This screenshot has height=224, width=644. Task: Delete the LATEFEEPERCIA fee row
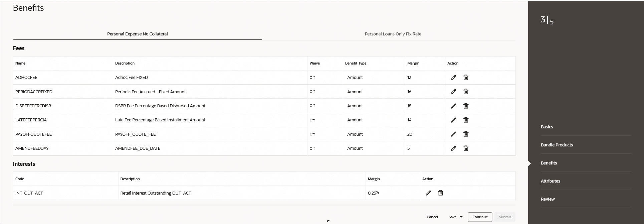point(466,120)
